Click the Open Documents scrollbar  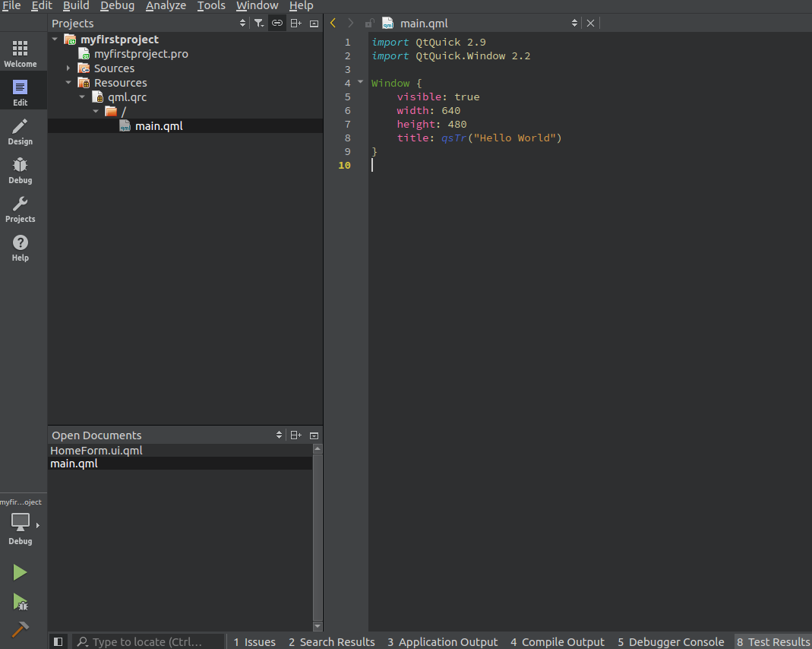318,537
